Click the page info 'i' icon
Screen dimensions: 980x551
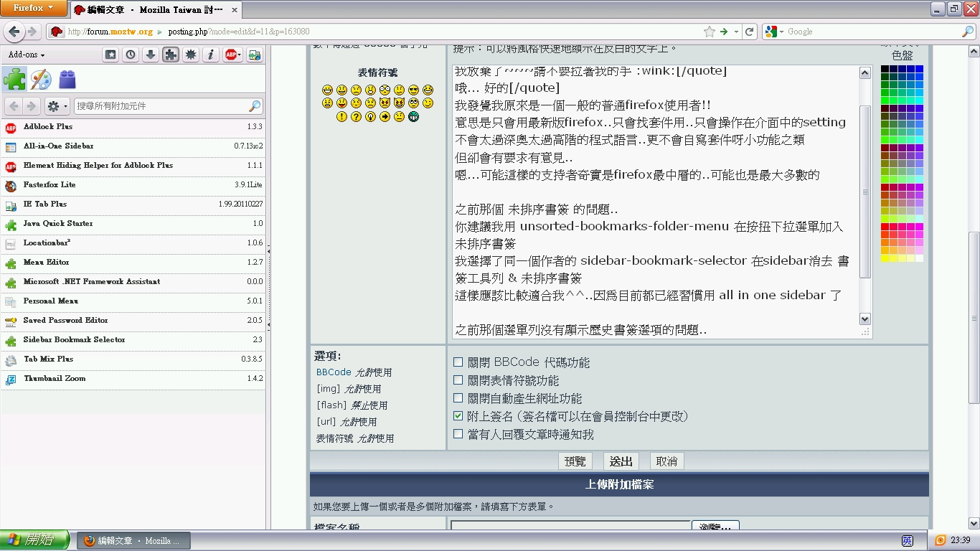(x=211, y=55)
